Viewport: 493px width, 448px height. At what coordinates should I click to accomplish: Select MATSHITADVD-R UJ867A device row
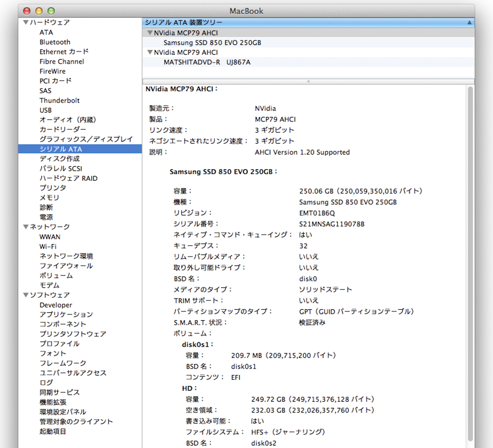[x=308, y=62]
